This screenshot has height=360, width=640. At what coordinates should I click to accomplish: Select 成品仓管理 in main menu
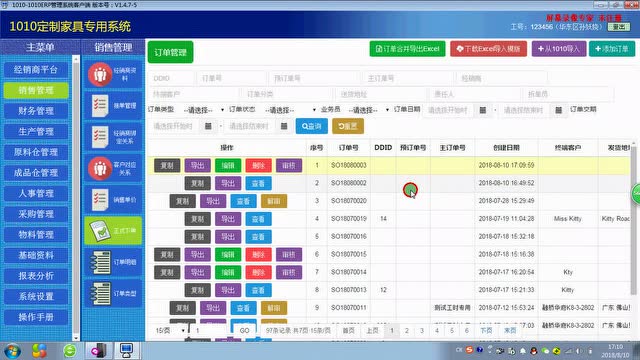click(36, 173)
